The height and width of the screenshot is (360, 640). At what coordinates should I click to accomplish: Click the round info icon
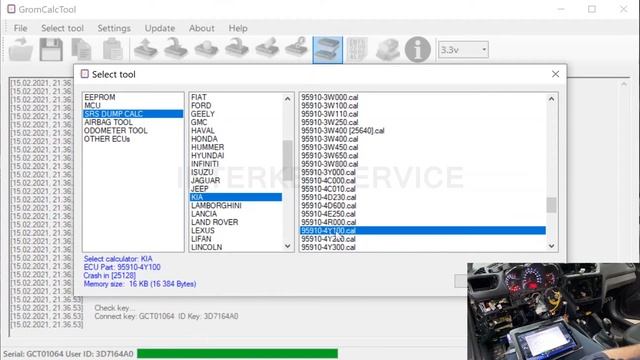[418, 50]
